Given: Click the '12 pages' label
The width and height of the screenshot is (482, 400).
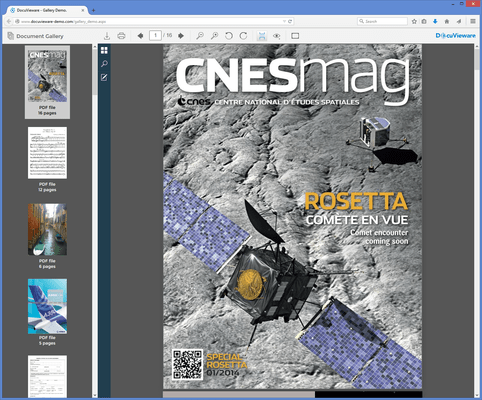Looking at the screenshot, I should click(47, 190).
